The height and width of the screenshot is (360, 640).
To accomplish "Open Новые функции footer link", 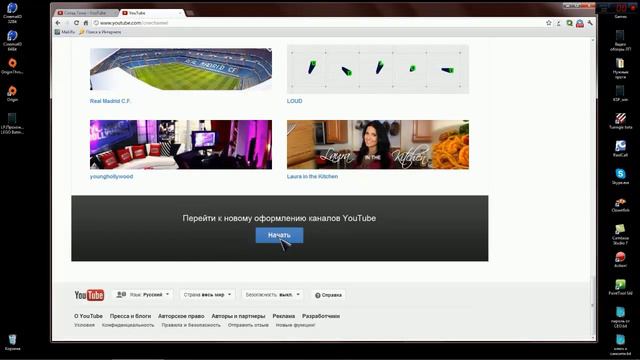I will click(x=296, y=325).
